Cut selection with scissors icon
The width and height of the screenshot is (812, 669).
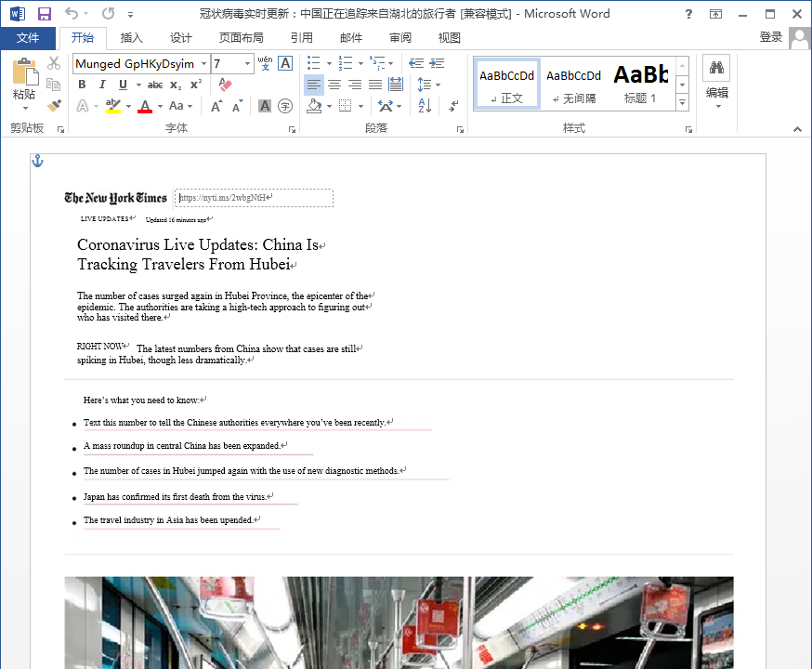coord(54,63)
